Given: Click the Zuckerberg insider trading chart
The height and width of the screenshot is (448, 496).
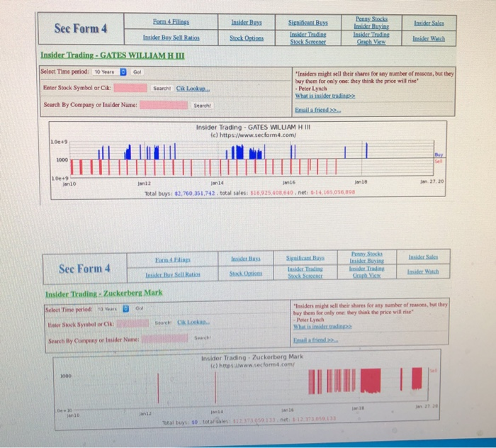Looking at the screenshot, I should click(x=247, y=389).
